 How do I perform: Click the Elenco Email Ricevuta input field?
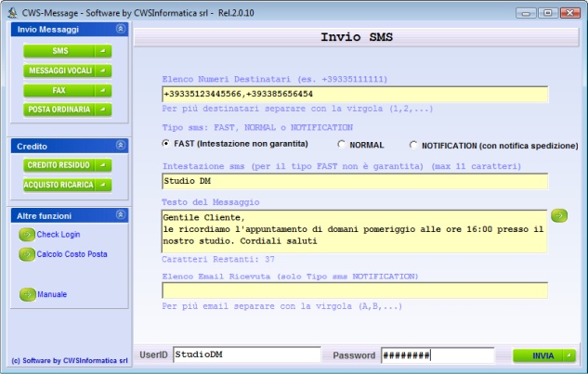pyautogui.click(x=355, y=290)
